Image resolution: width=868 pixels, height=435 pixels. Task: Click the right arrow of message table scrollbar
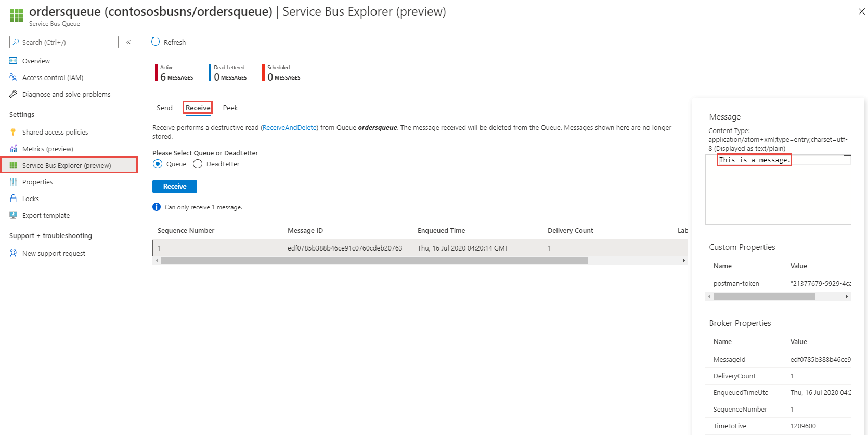coord(684,261)
